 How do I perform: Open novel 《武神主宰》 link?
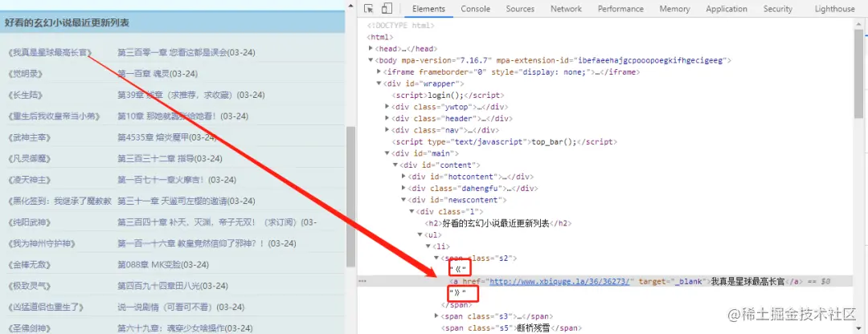coord(30,137)
